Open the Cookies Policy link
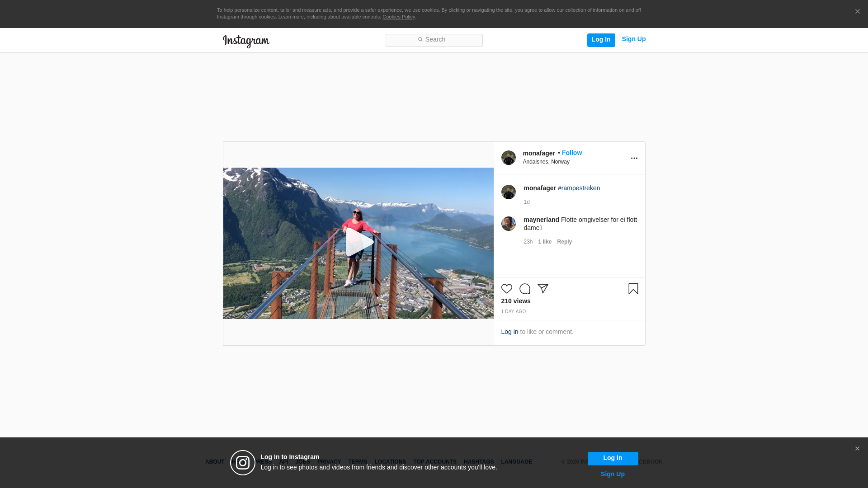Viewport: 868px width, 488px height. [398, 17]
